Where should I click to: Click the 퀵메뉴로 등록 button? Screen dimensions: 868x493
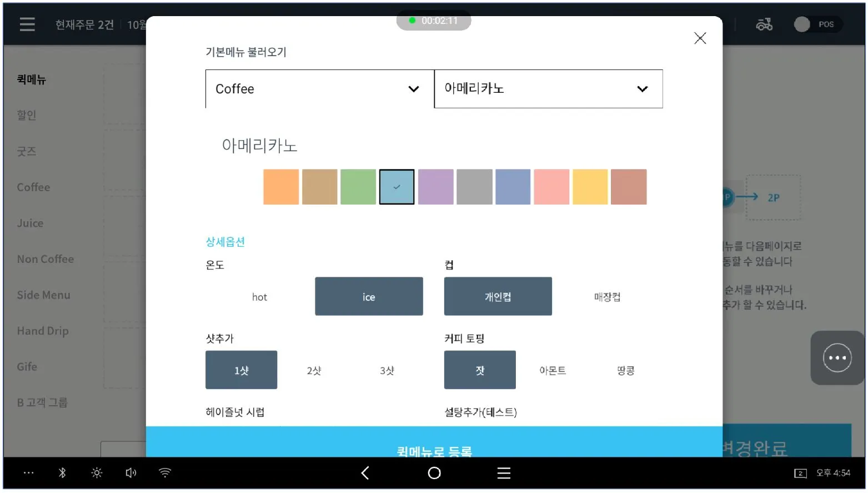click(x=434, y=442)
